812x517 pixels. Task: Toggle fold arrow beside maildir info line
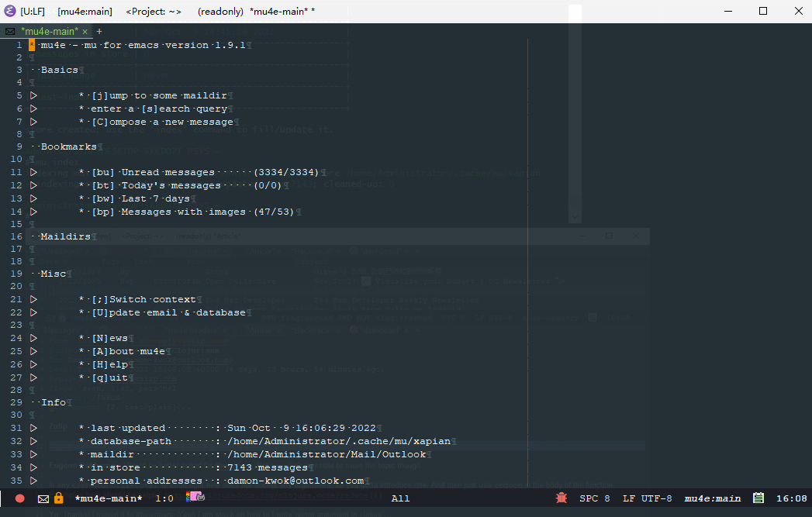coord(33,454)
